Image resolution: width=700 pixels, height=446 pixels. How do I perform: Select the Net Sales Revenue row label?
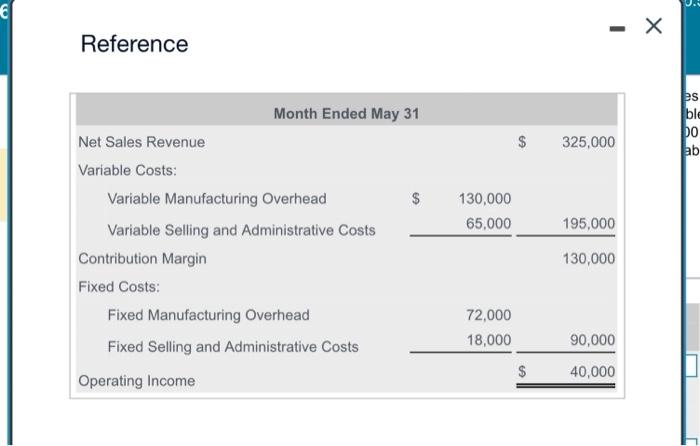coord(142,142)
